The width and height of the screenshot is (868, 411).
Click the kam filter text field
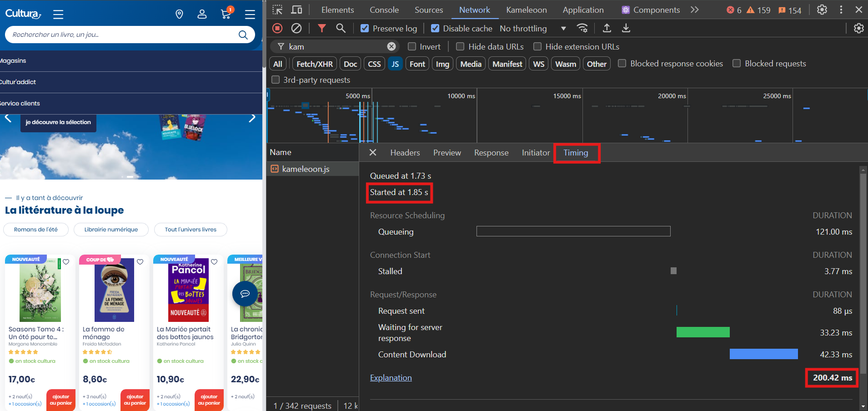tap(336, 46)
